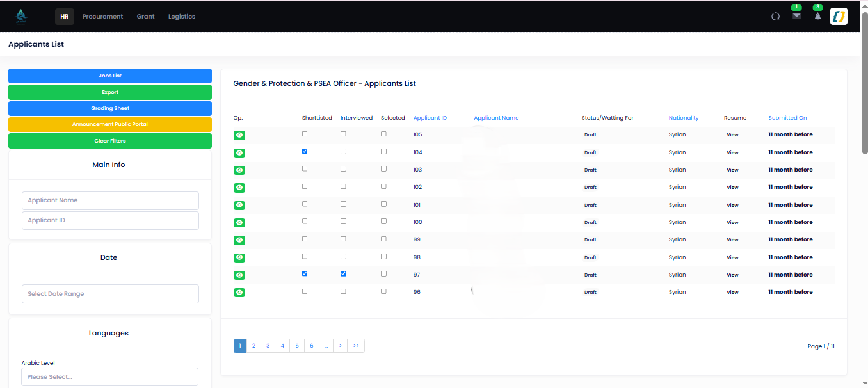Open the messages envelope icon

point(796,17)
